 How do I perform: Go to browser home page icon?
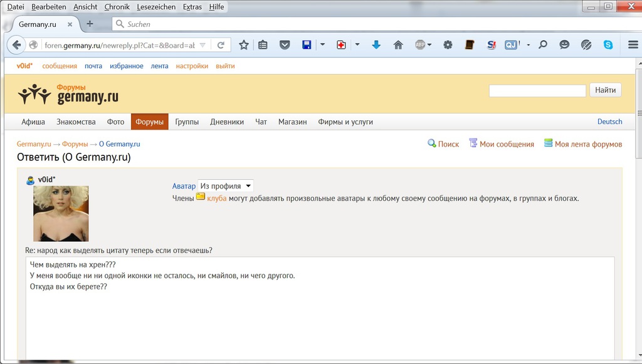[x=398, y=45]
